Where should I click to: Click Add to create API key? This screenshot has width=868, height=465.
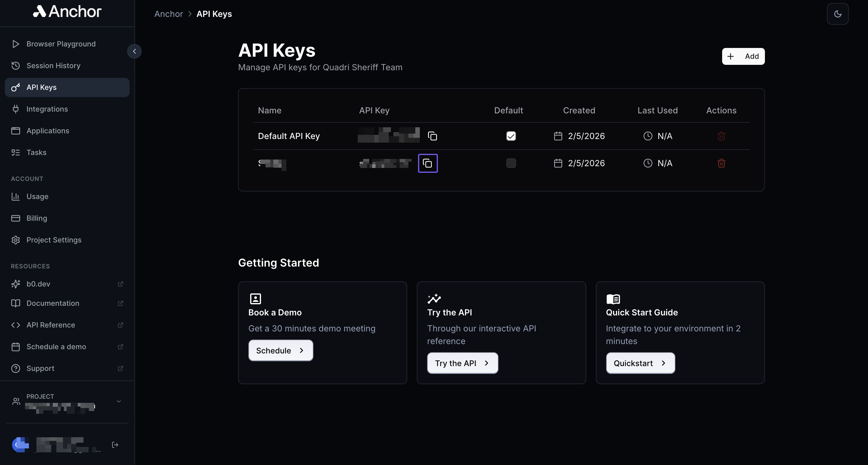743,56
